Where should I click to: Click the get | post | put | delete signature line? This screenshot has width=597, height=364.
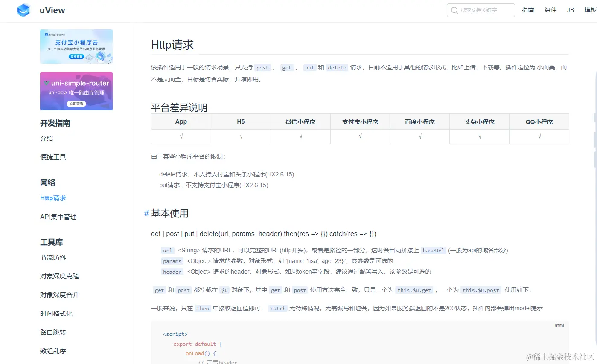point(264,234)
